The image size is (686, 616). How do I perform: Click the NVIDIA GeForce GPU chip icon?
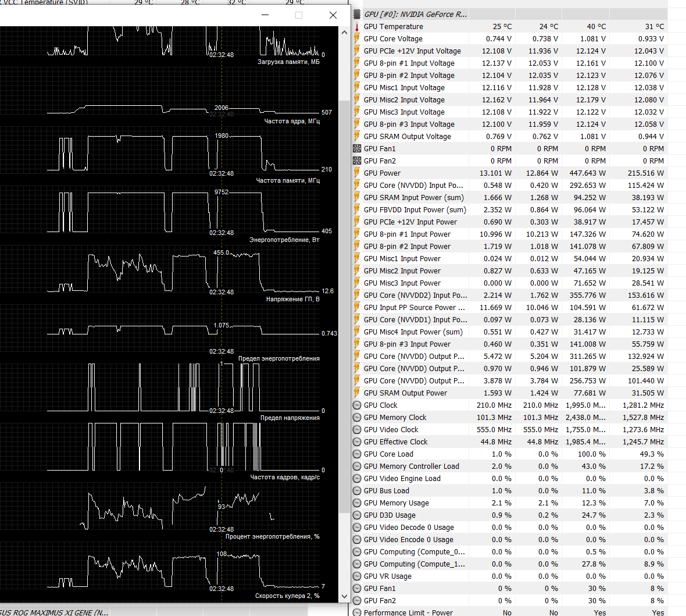pos(357,14)
